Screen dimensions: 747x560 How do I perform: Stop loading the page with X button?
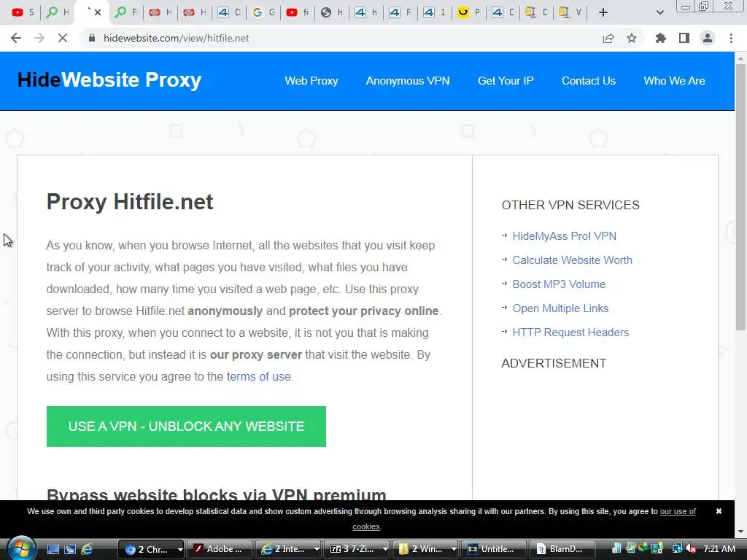63,38
